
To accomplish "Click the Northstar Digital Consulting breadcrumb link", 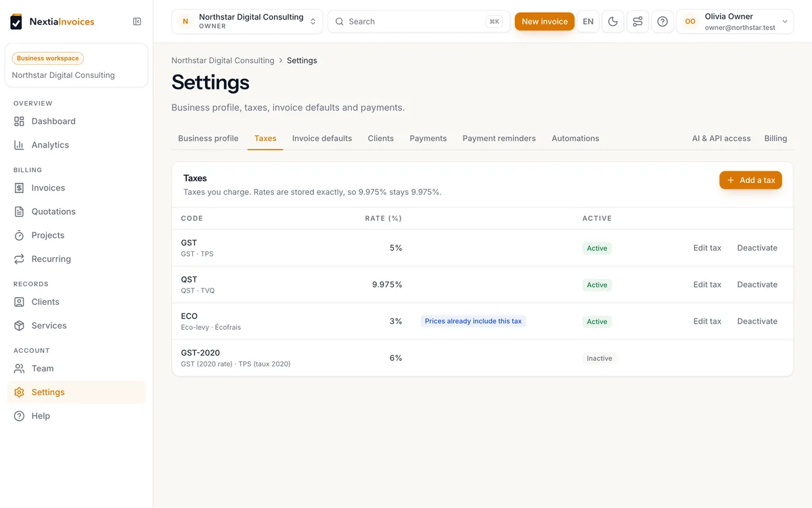I will [x=223, y=60].
